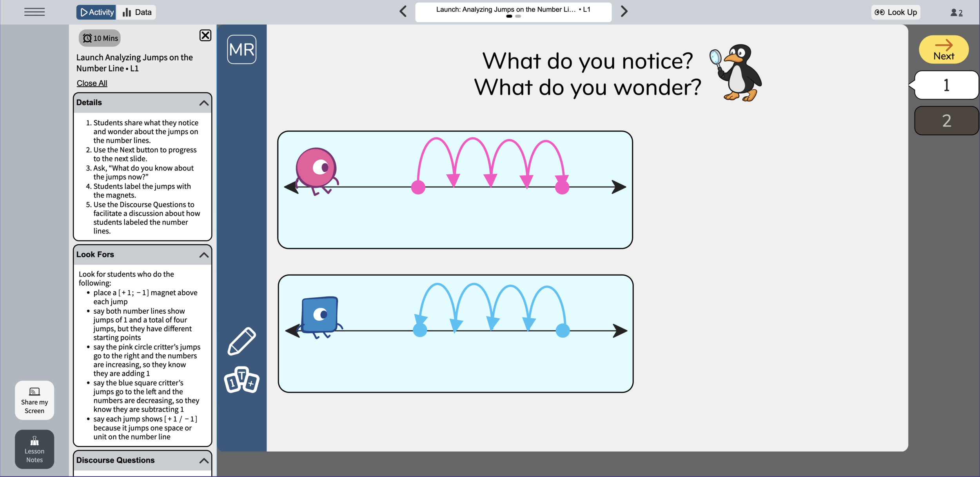Close the lesson notes panel
980x477 pixels.
click(x=205, y=36)
